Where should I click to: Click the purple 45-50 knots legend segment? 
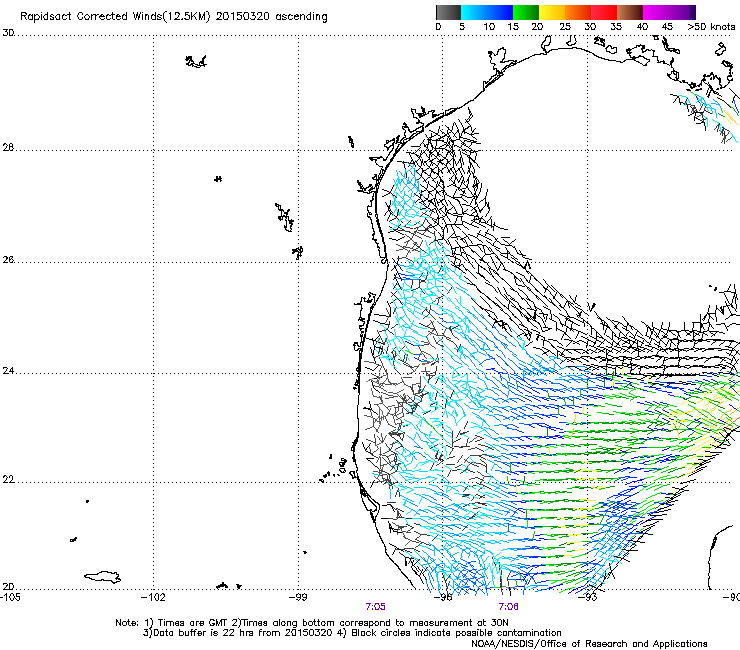682,12
